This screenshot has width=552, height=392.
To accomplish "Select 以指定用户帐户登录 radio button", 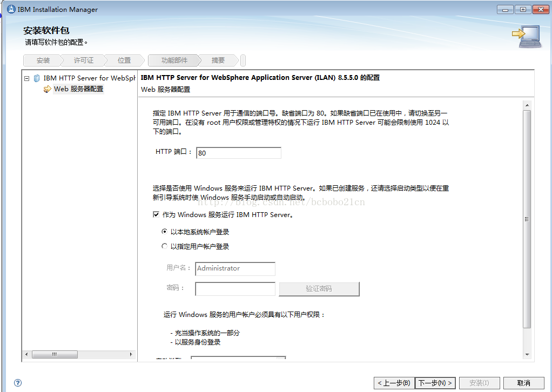I will (164, 246).
